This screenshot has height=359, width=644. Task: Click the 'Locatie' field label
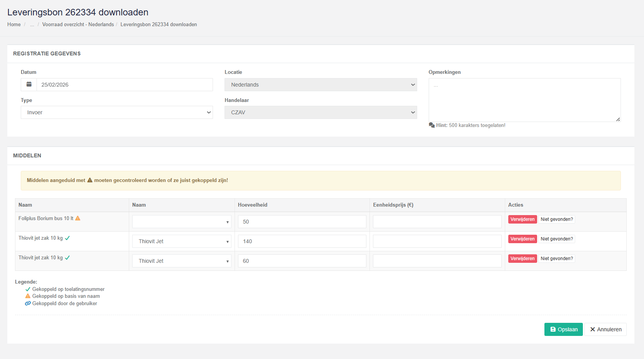[x=233, y=72]
